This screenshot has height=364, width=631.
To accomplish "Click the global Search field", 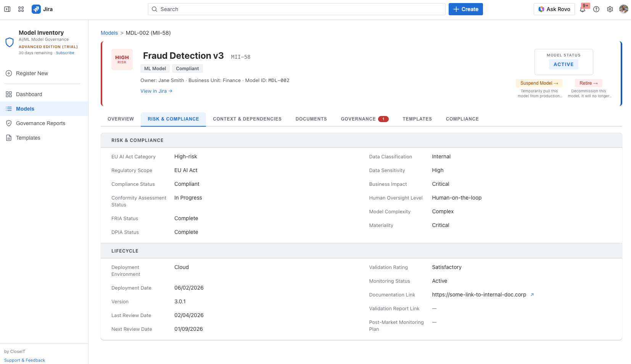I will (296, 9).
